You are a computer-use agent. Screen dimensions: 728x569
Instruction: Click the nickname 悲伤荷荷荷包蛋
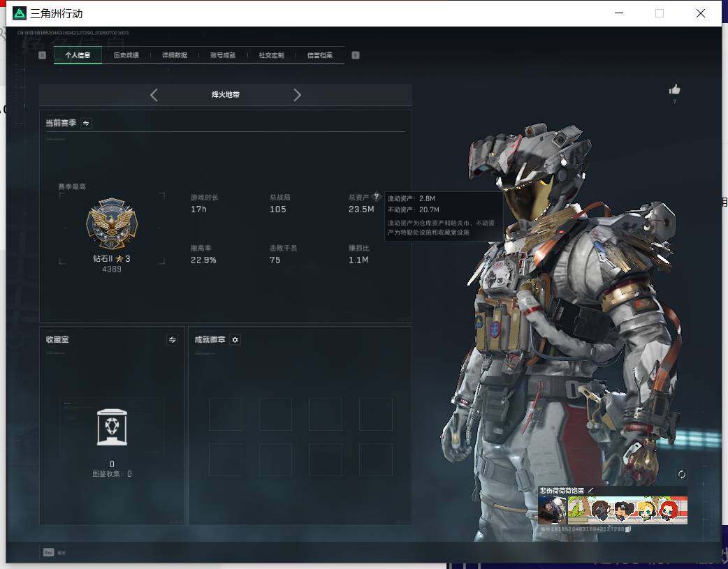pos(562,491)
